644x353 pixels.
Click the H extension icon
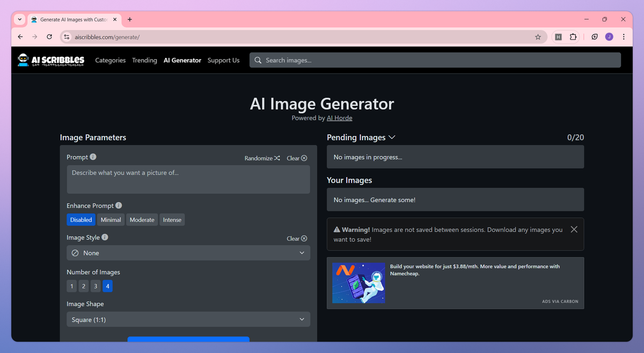[x=559, y=37]
